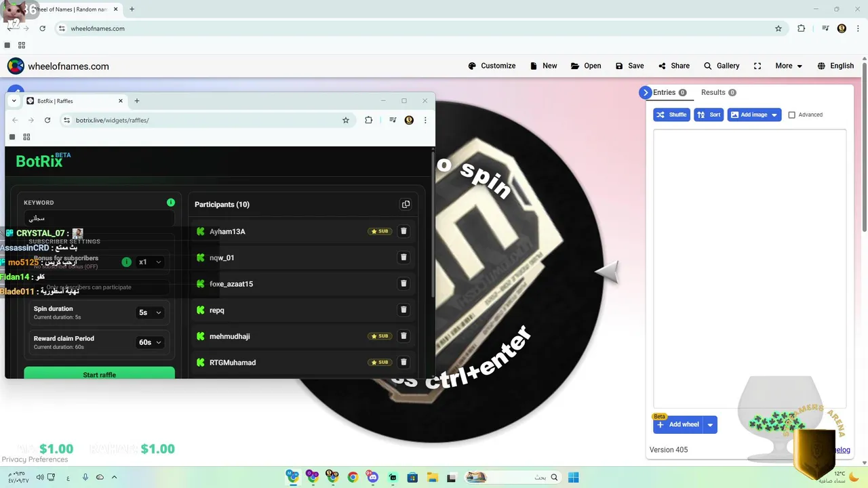
Task: Expand the More menu on Wheel of Names
Action: [x=789, y=66]
